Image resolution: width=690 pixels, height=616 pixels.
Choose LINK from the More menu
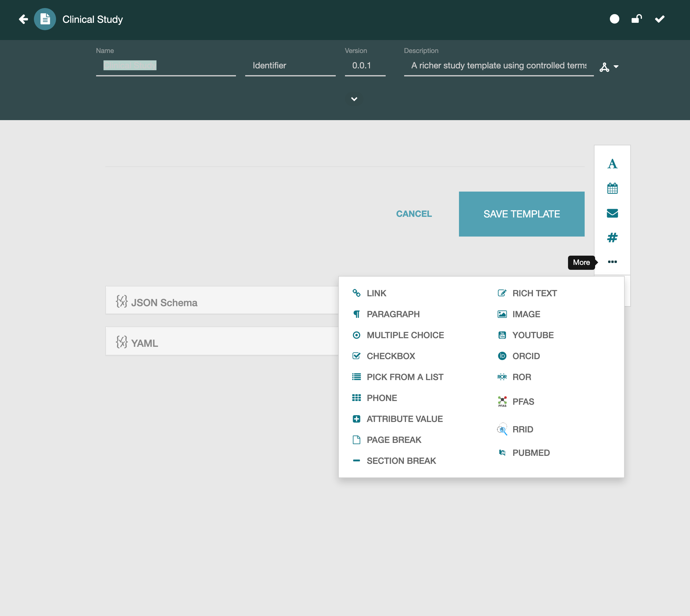click(x=369, y=293)
